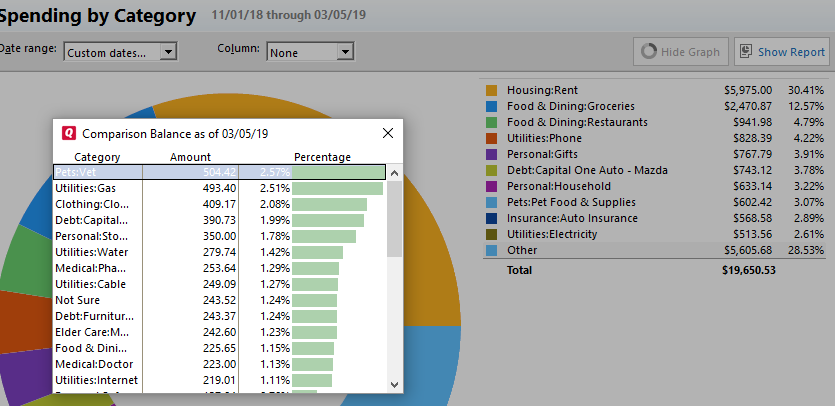Screen dimensions: 835x406
Task: Click the Personal:Gifts legend label
Action: (542, 154)
